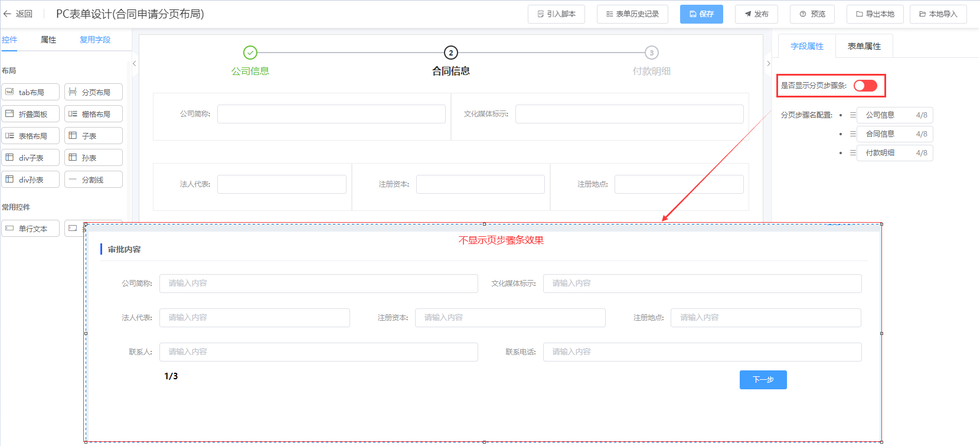Screen dimensions: 980x446
Task: Toggle 是否显示分页步骤条 switch
Action: click(x=865, y=86)
